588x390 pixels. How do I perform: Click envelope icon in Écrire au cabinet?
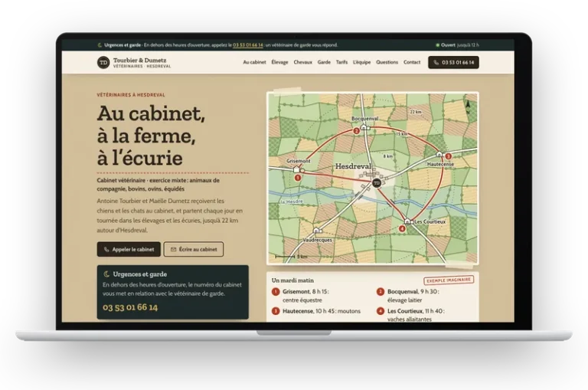[x=173, y=249]
